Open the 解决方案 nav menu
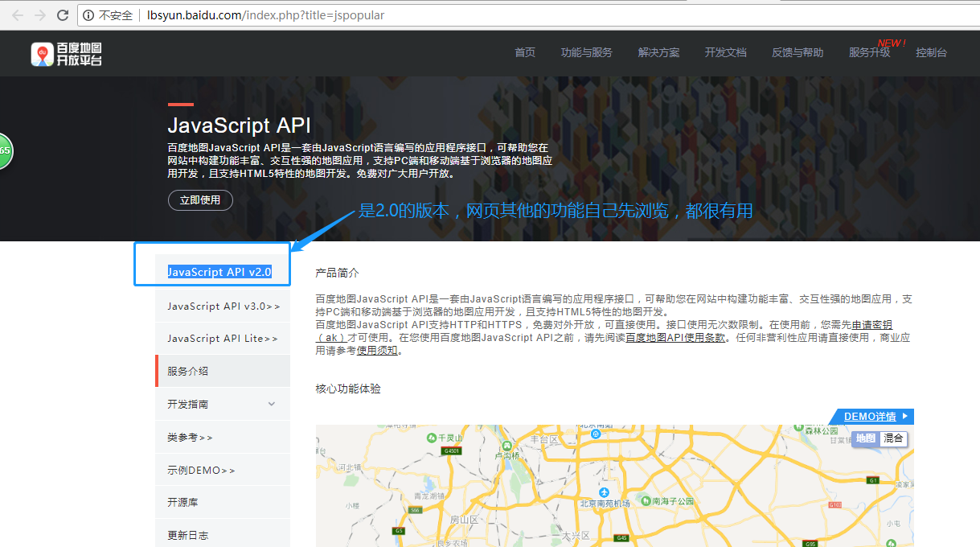 pos(658,52)
